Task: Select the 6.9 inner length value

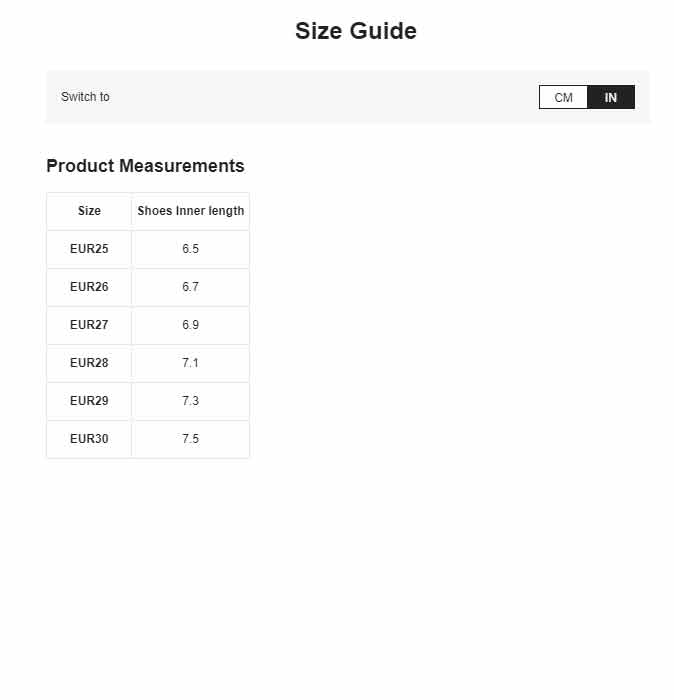Action: 191,325
